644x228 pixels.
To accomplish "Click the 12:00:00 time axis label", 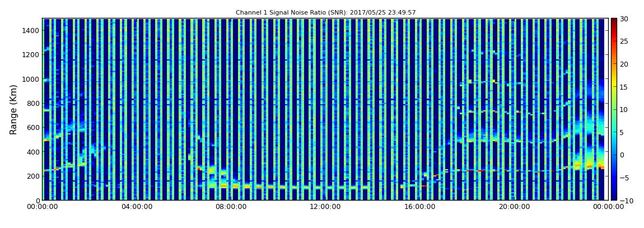I will pos(325,207).
